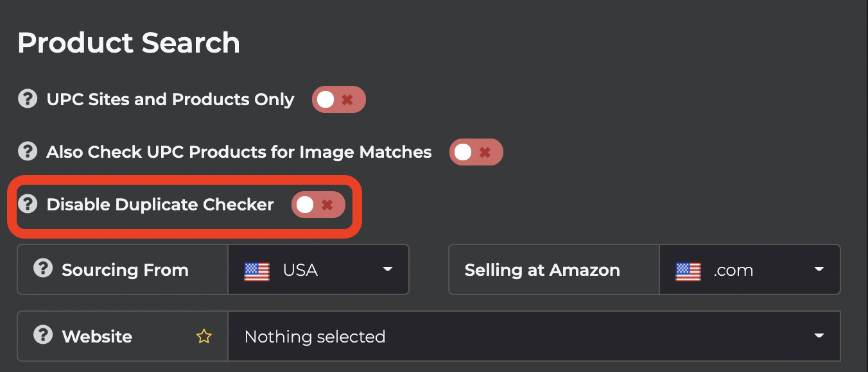Click the flag icon next to .com
The width and height of the screenshot is (868, 372).
click(688, 271)
